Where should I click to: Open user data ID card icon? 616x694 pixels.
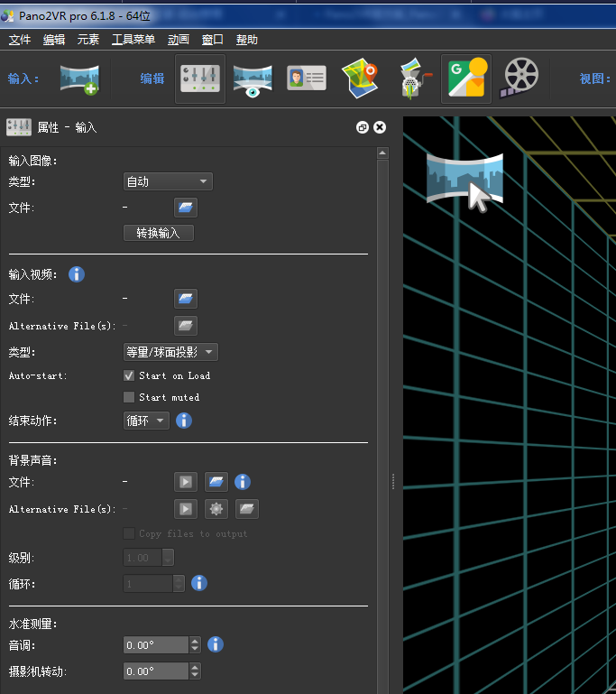coord(306,79)
